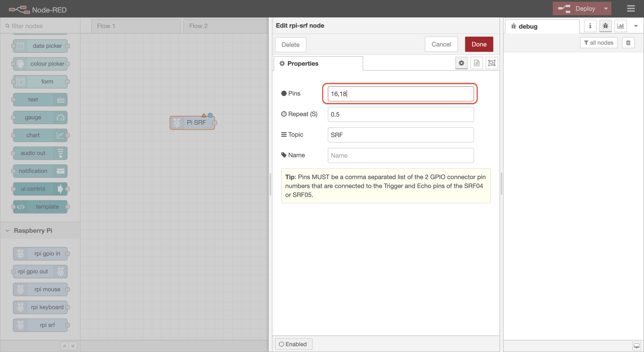This screenshot has width=644, height=352.
Task: Click the Cancel button
Action: coord(441,44)
